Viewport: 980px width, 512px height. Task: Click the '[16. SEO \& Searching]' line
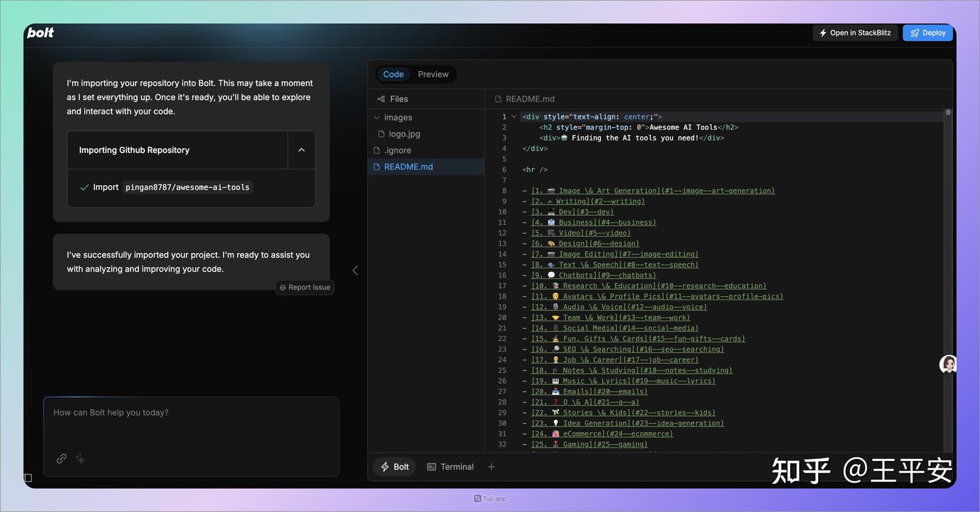pyautogui.click(x=627, y=349)
